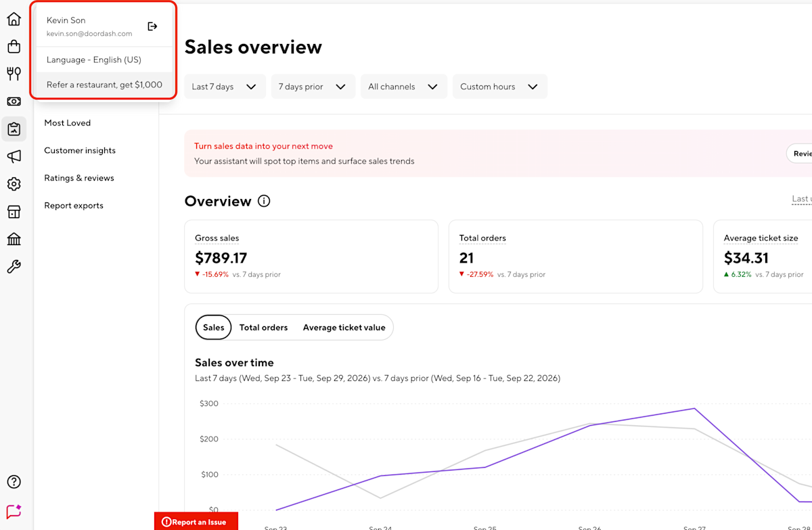Switch to the Average ticket value tab
The width and height of the screenshot is (812, 530).
click(344, 328)
